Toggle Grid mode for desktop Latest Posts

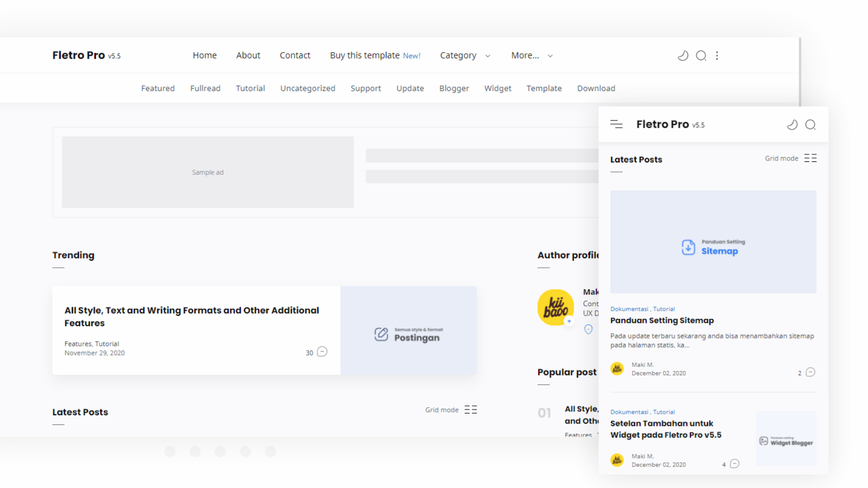tap(470, 410)
